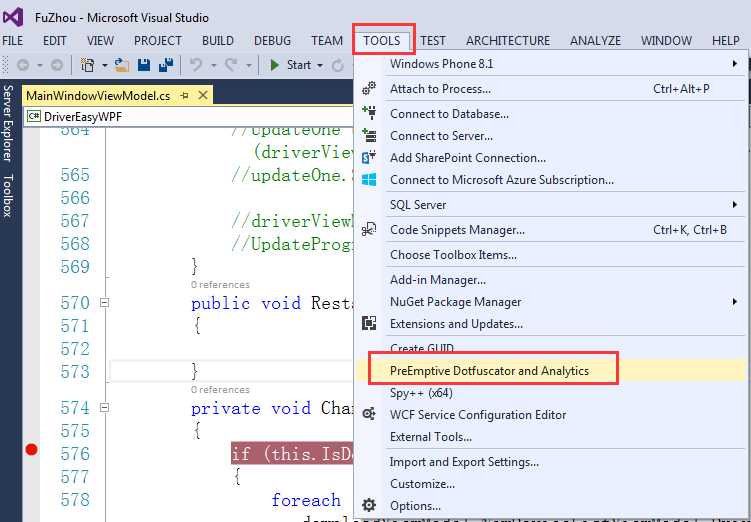Click the SharePoint connection icon

[x=369, y=157]
